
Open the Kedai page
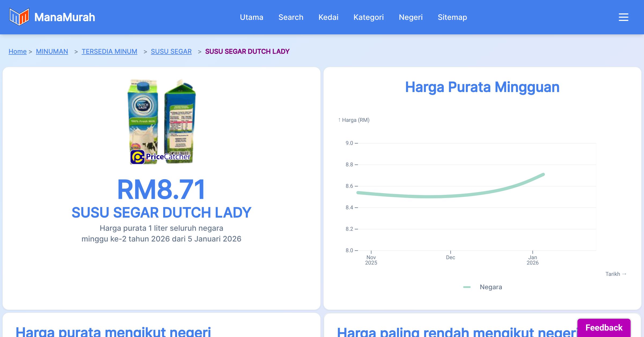pyautogui.click(x=328, y=17)
